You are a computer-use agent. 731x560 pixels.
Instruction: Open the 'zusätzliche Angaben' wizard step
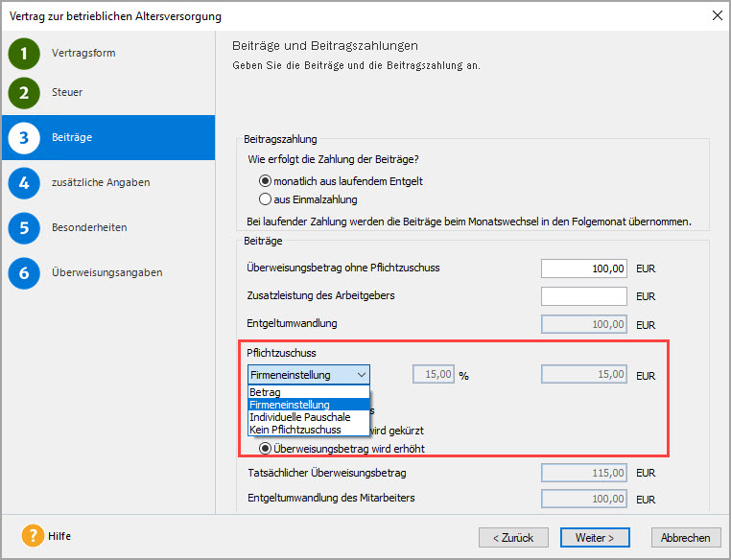(x=101, y=182)
